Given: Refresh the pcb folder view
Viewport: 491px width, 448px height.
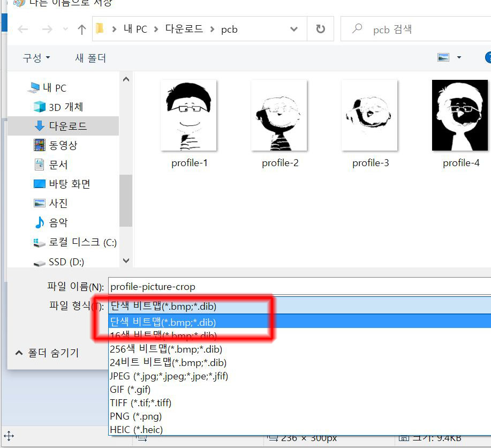Looking at the screenshot, I should click(x=320, y=29).
